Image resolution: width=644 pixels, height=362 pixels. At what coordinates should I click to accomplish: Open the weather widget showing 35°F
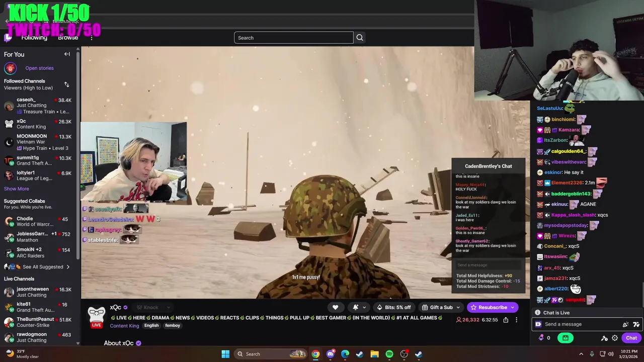click(x=22, y=354)
